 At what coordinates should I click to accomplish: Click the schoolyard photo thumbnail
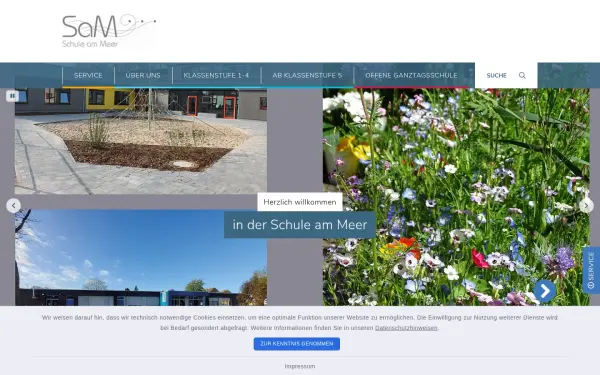[141, 141]
